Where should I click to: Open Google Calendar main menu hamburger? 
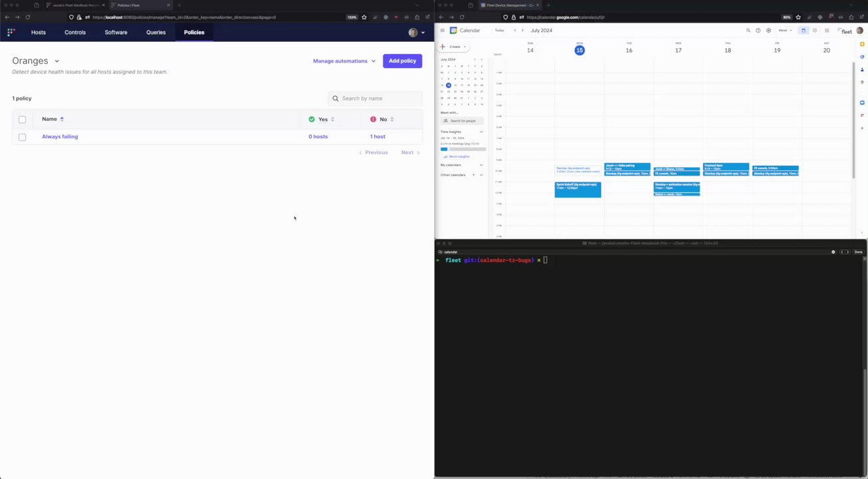(443, 31)
